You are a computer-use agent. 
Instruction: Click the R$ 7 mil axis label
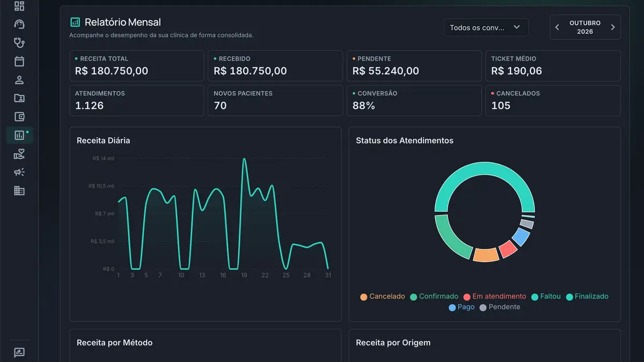pos(105,213)
